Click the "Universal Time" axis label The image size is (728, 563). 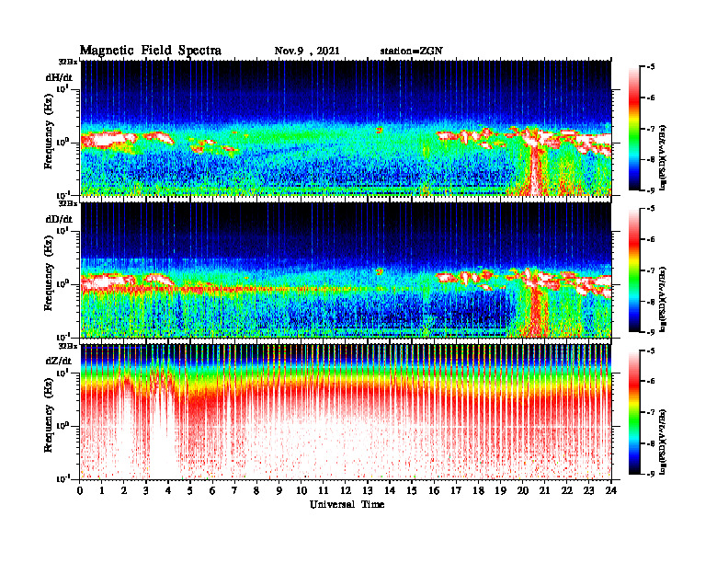tap(347, 504)
